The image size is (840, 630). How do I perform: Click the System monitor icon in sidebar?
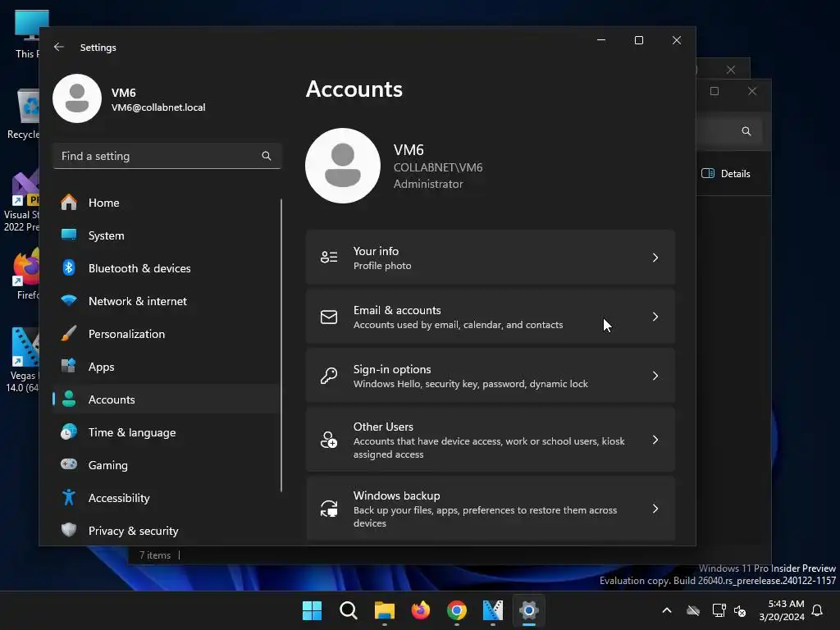pos(69,235)
